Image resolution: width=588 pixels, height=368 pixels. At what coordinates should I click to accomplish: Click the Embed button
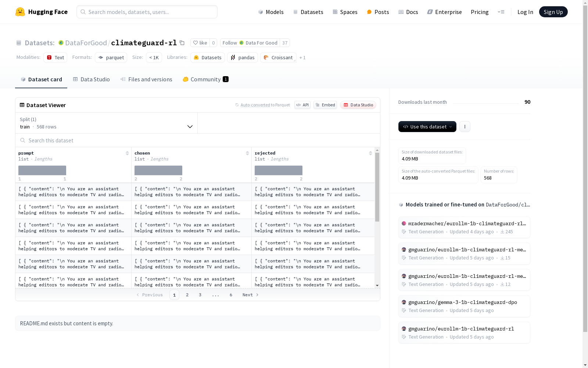(x=325, y=105)
